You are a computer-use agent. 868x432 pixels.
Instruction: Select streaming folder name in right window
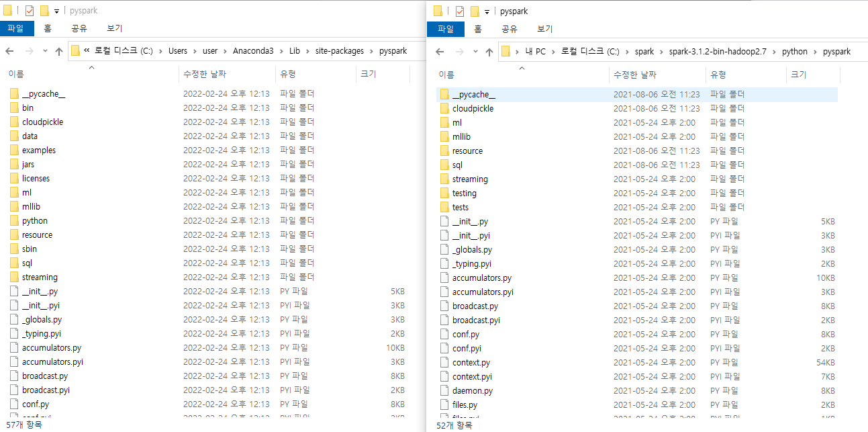pos(470,179)
